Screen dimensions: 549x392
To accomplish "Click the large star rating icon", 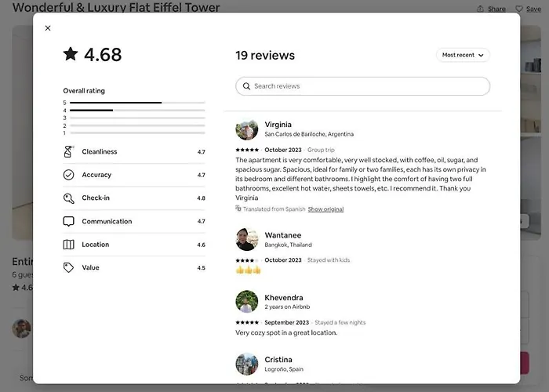I will (71, 54).
